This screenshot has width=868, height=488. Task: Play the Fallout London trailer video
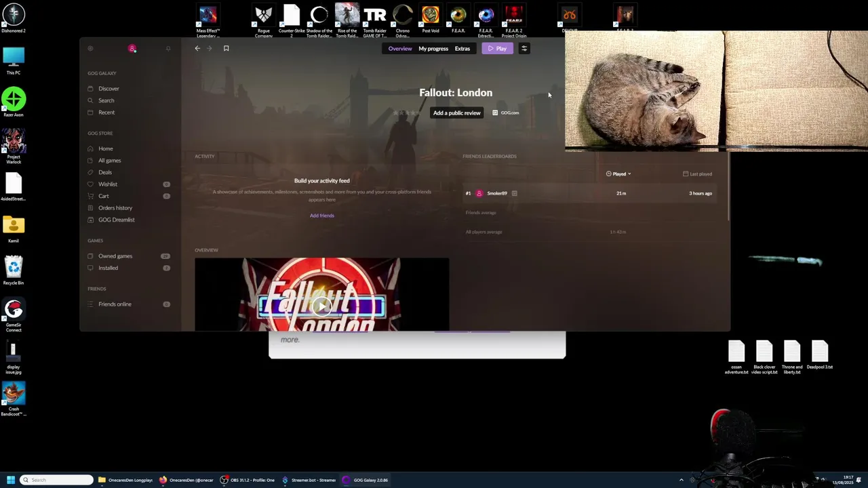click(322, 306)
